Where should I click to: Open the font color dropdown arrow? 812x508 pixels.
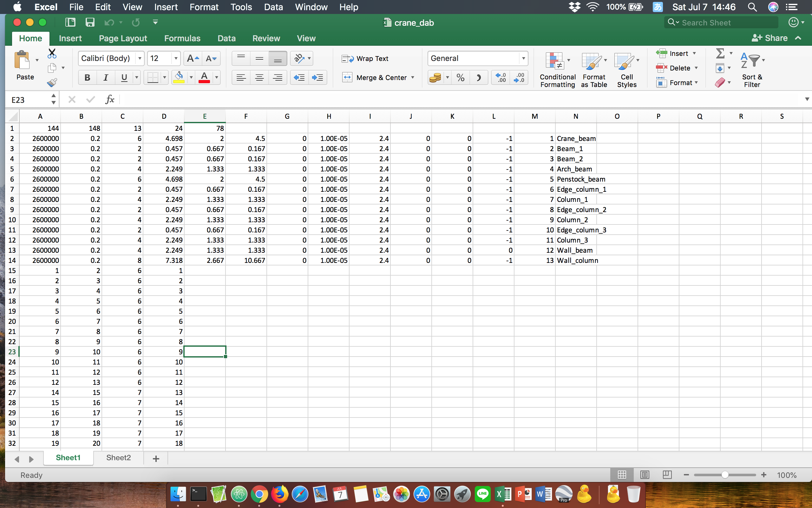(217, 77)
